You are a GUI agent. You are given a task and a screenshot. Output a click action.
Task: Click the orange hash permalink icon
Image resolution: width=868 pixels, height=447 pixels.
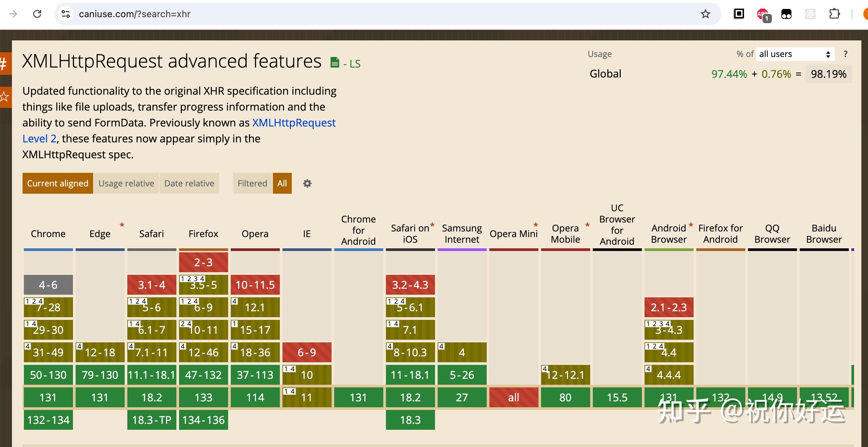4,63
